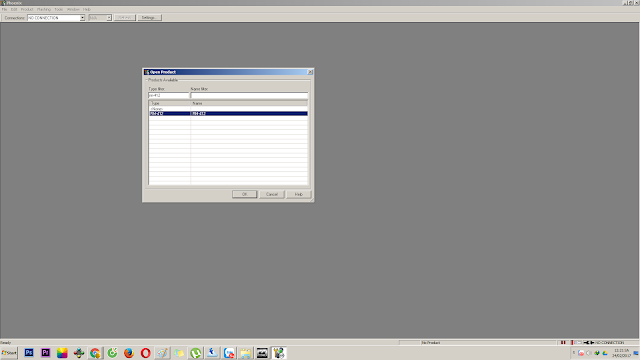The height and width of the screenshot is (360, 640).
Task: Open the File menu
Action: (4, 9)
